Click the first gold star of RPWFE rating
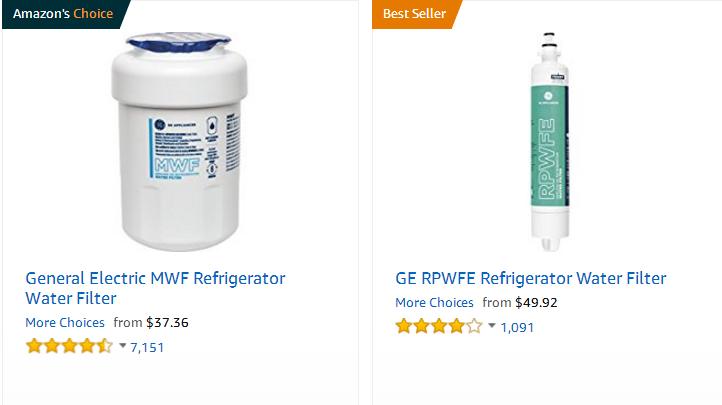This screenshot has width=722, height=405. (404, 326)
